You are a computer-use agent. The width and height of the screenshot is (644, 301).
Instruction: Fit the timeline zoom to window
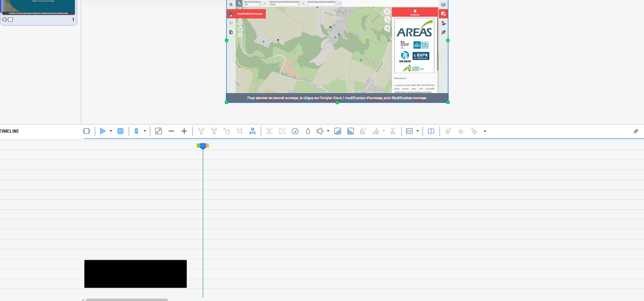click(158, 131)
